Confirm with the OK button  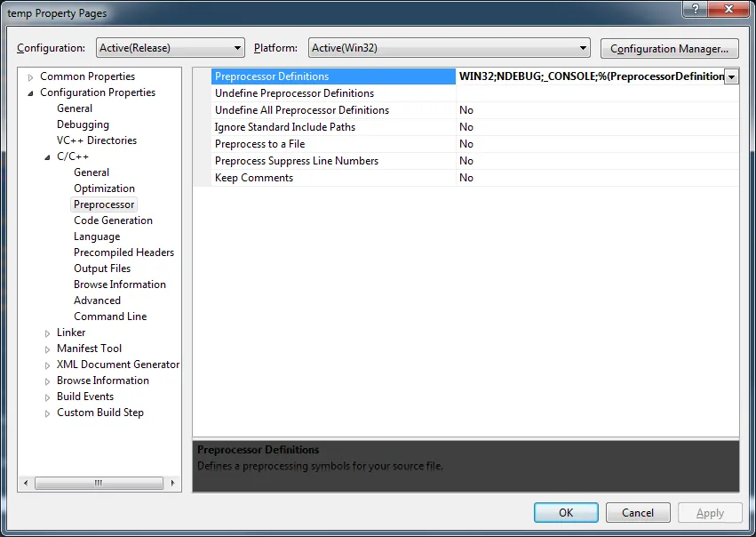[x=566, y=512]
